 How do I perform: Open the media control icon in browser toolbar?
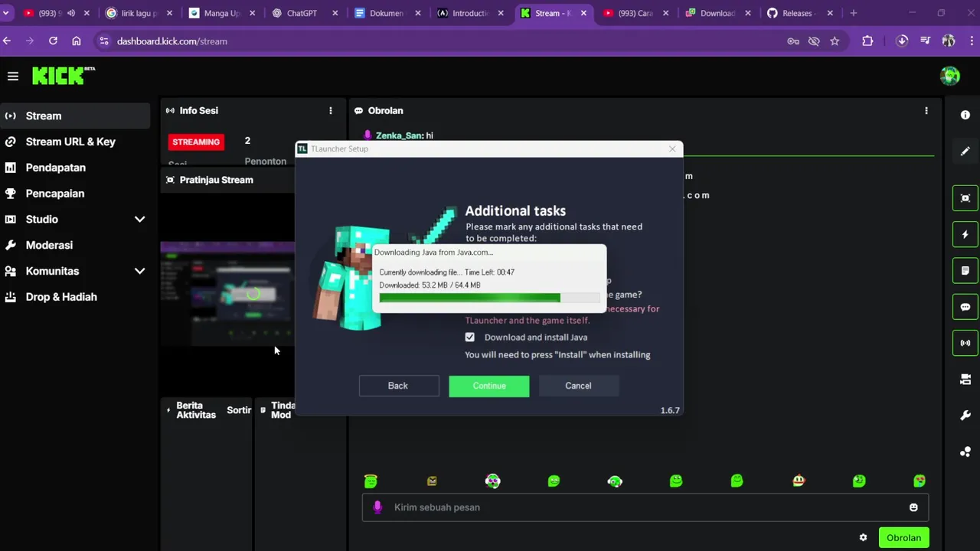point(926,41)
